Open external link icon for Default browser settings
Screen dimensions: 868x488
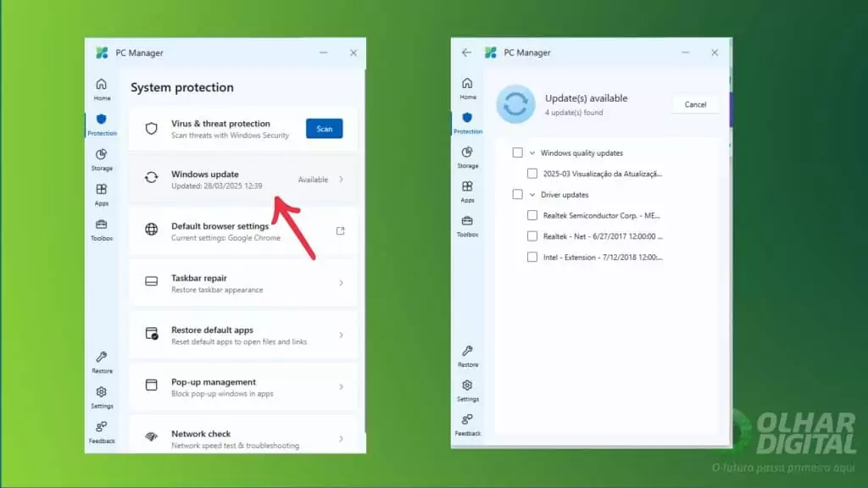click(341, 230)
